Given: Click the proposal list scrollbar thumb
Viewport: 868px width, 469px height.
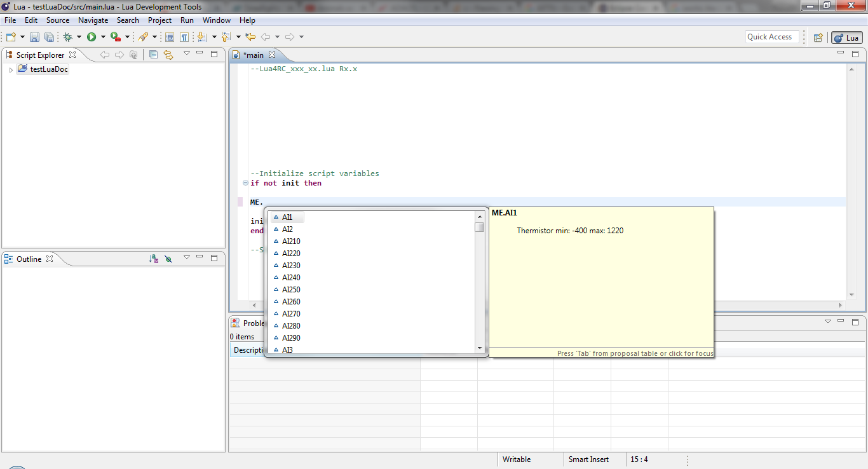Looking at the screenshot, I should tap(480, 227).
